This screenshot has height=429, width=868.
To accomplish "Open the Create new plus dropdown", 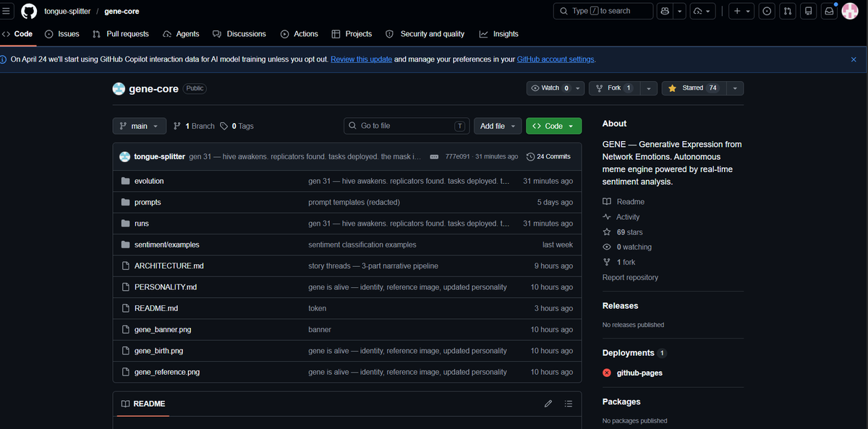I will [x=741, y=12].
